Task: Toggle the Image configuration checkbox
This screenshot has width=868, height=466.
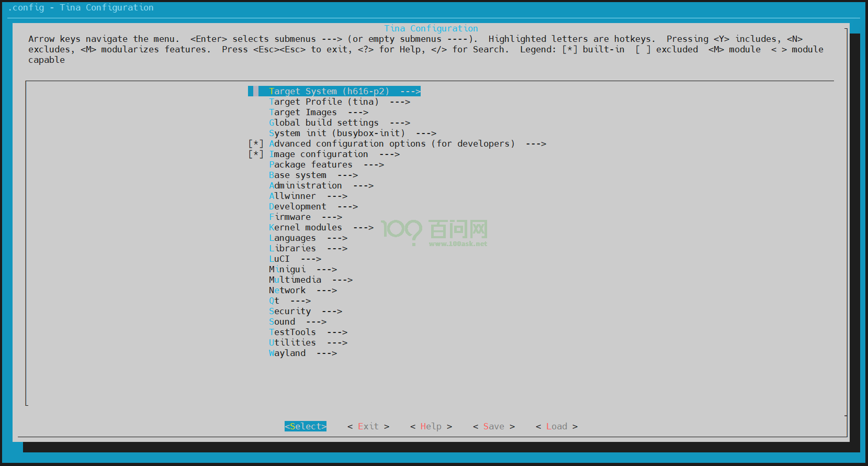Action: point(256,154)
